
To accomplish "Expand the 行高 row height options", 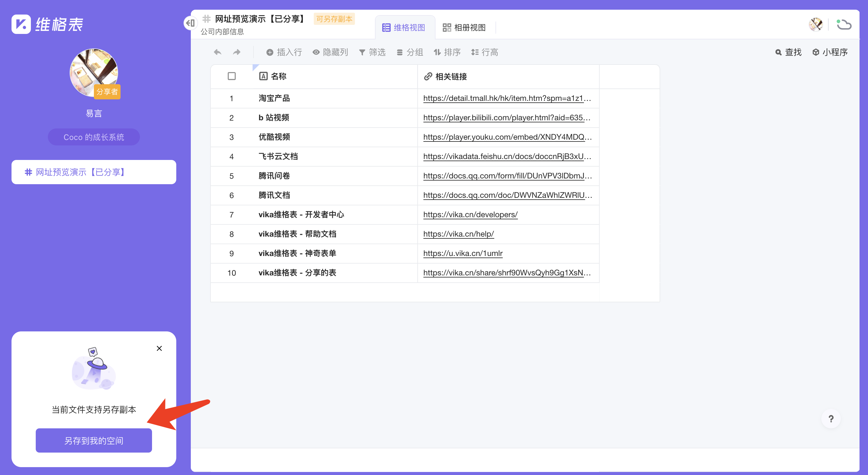I will (x=485, y=52).
